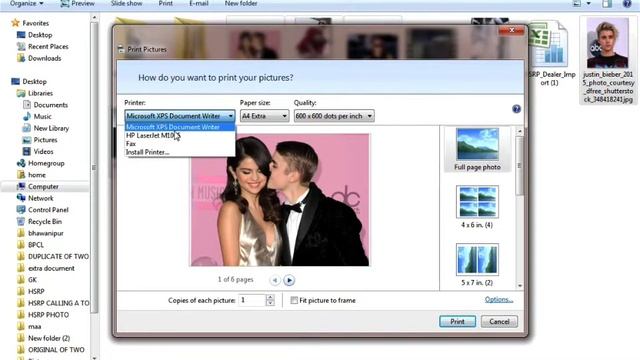Image resolution: width=640 pixels, height=360 pixels.
Task: Open home folder in sidebar
Action: [x=37, y=175]
